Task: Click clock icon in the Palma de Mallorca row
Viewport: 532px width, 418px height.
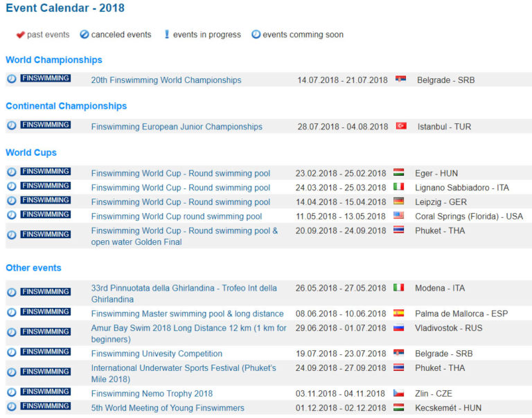Action: 12,312
